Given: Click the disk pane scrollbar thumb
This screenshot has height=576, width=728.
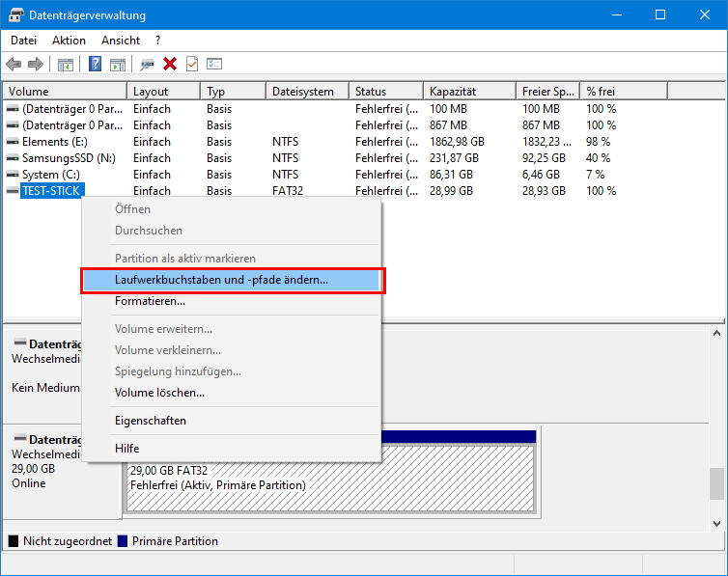Looking at the screenshot, I should pos(716,483).
